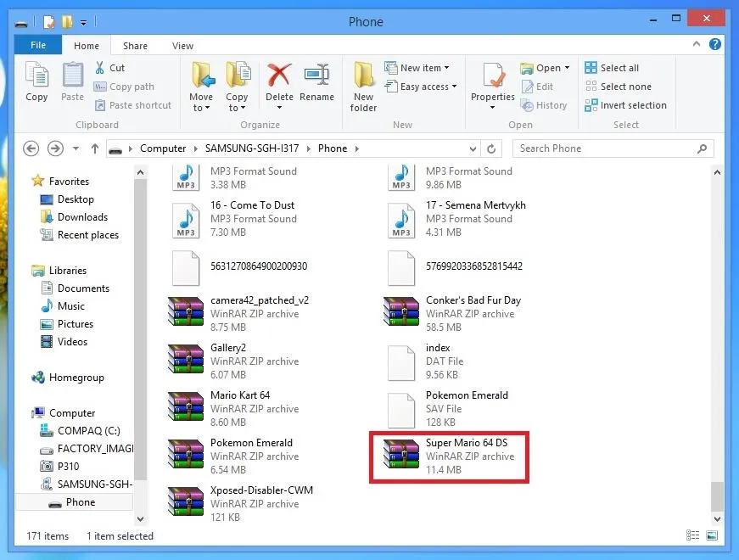This screenshot has height=560, width=739.
Task: Click the search magnifier icon
Action: tap(703, 148)
